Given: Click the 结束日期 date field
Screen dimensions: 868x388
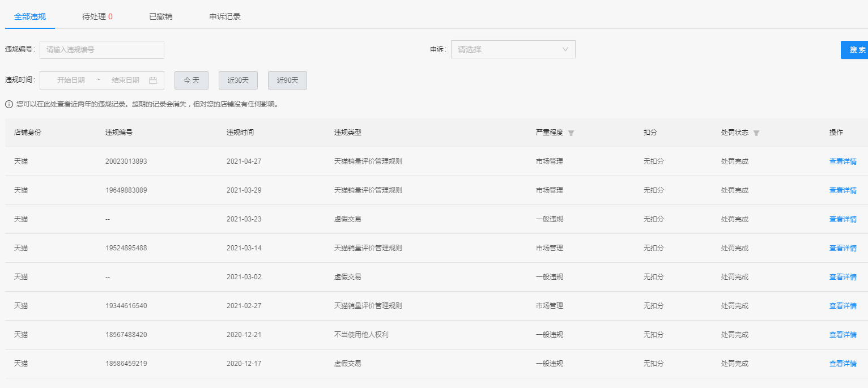Looking at the screenshot, I should [125, 80].
